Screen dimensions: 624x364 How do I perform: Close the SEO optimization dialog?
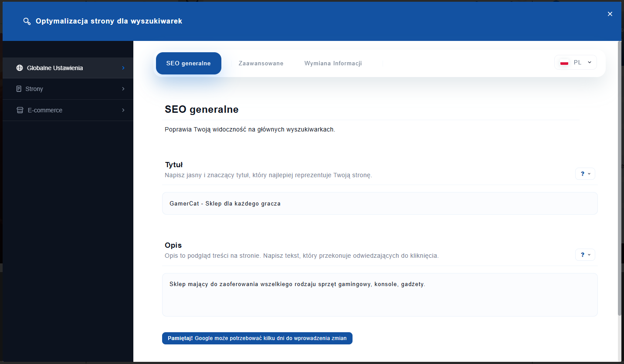[610, 14]
